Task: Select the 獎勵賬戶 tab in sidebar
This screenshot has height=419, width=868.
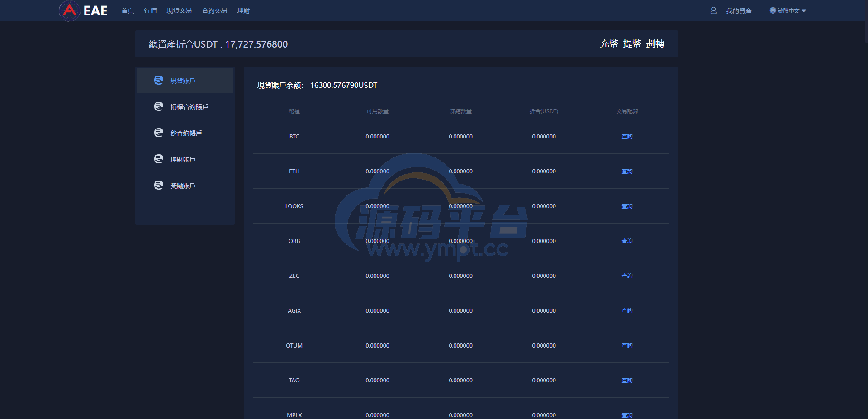Action: 185,186
